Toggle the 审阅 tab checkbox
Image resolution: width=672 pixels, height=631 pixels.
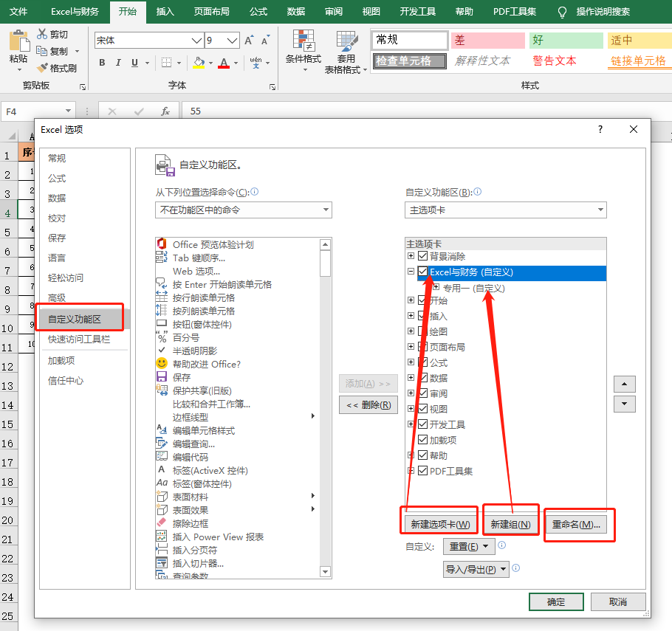pyautogui.click(x=422, y=393)
